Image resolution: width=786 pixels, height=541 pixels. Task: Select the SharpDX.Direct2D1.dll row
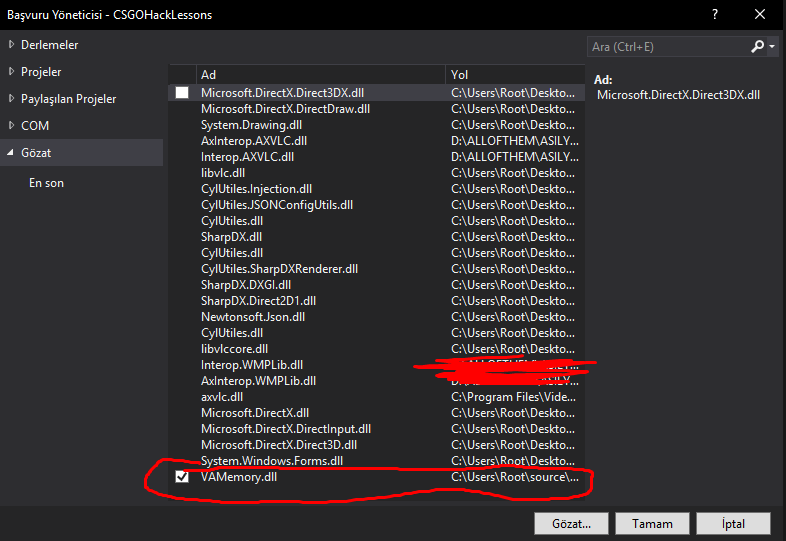376,301
